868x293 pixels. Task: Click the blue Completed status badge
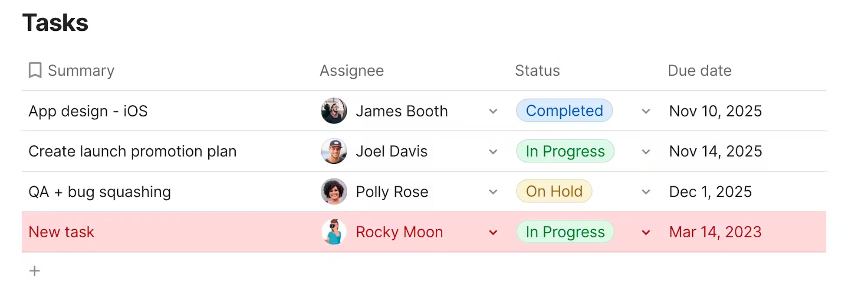click(564, 111)
